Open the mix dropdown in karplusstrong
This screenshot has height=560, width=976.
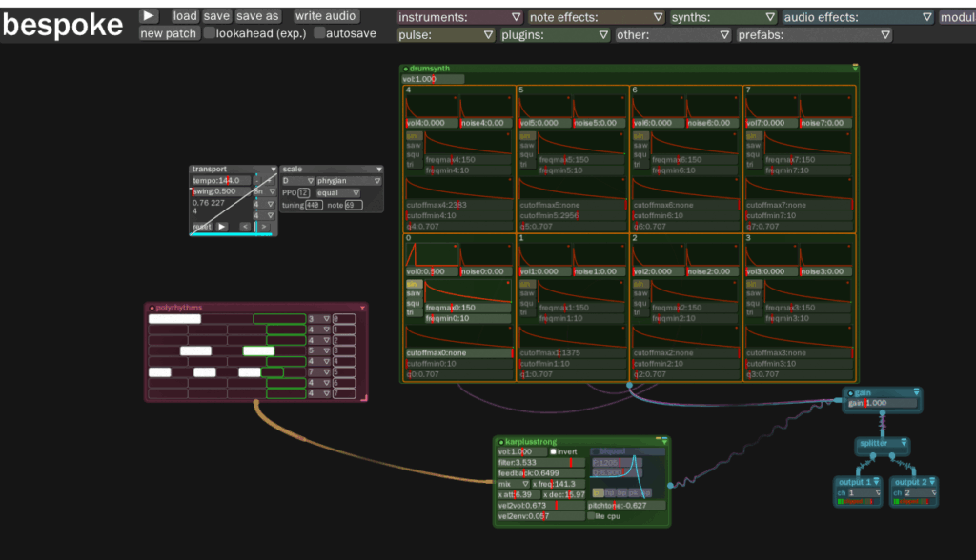tap(514, 484)
